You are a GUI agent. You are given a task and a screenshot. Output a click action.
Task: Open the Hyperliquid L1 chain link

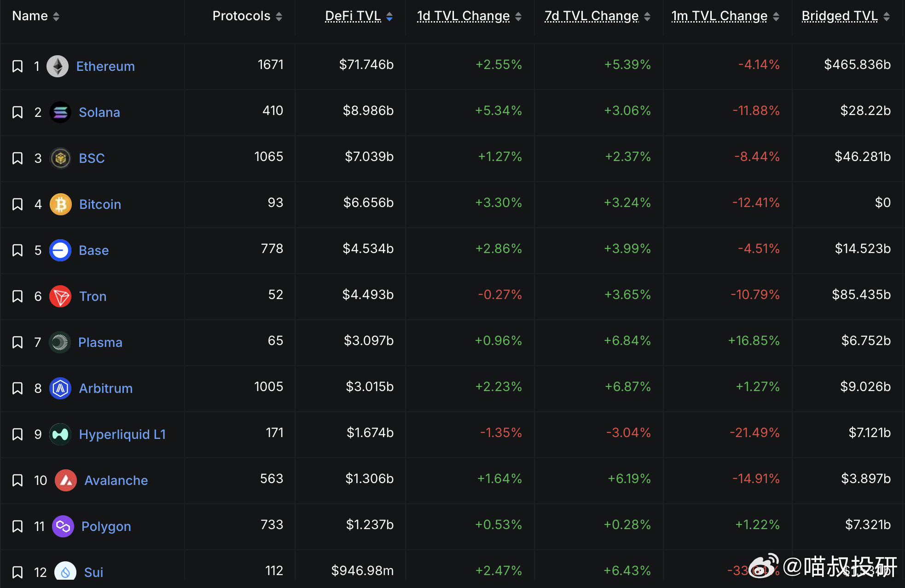tap(122, 434)
